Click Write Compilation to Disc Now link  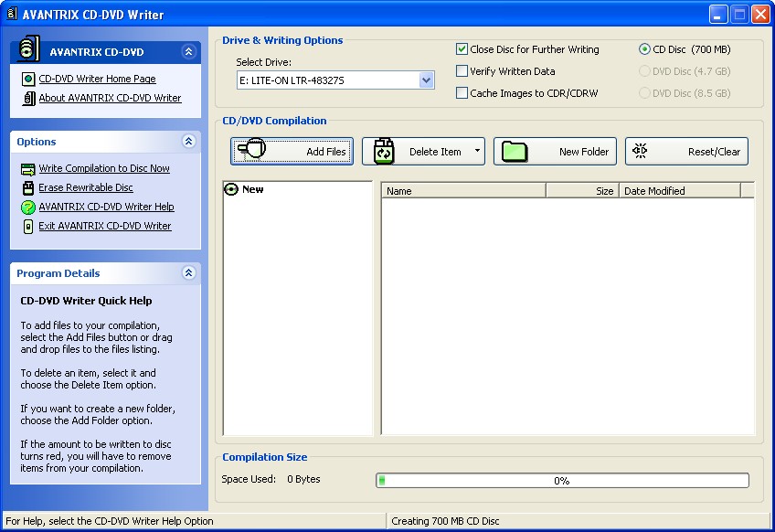pyautogui.click(x=104, y=168)
